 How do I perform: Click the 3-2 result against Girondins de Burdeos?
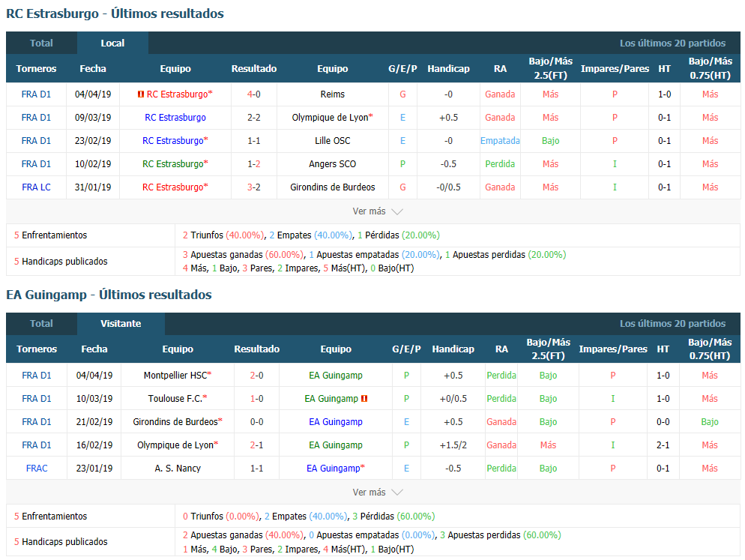pyautogui.click(x=254, y=187)
